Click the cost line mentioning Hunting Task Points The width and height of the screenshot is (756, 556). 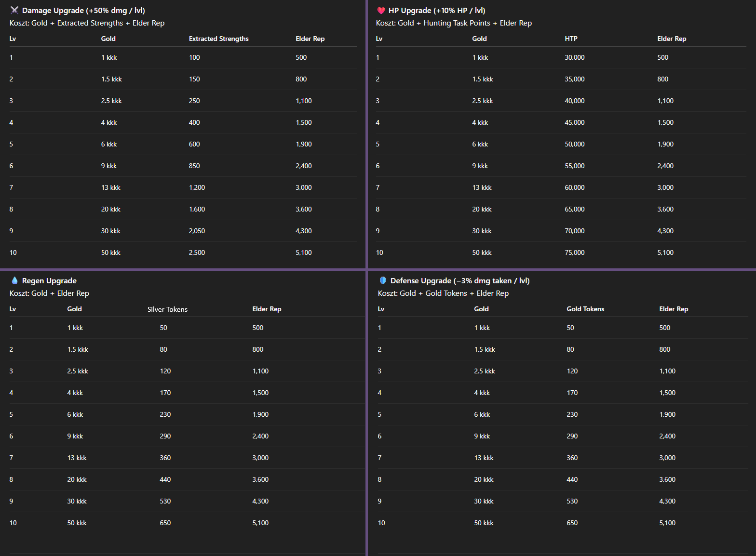tap(454, 23)
